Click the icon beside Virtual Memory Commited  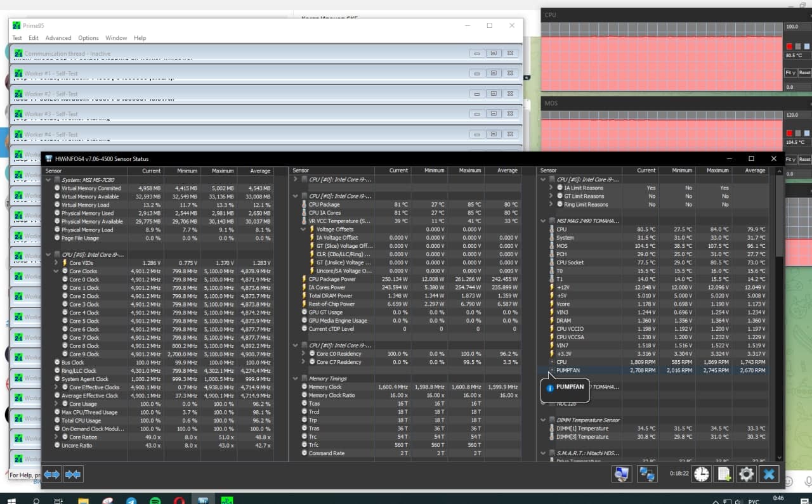click(57, 188)
